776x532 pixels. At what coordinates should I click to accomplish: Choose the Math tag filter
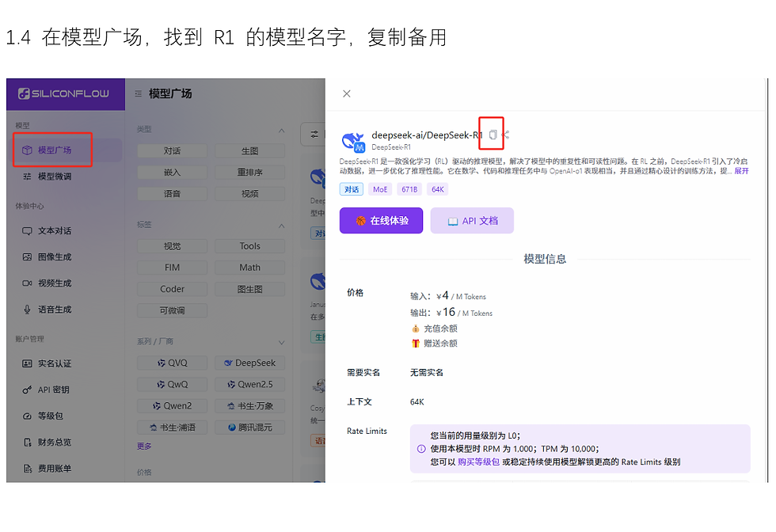pyautogui.click(x=250, y=268)
